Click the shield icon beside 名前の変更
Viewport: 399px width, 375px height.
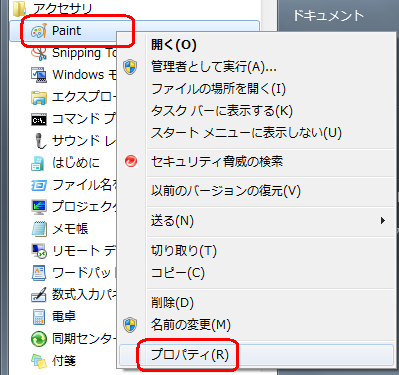130,325
